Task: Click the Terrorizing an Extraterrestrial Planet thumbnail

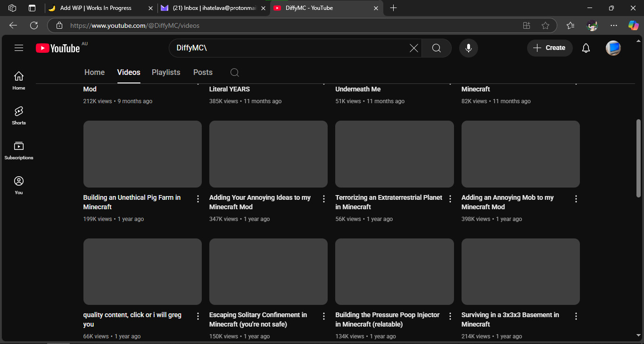Action: point(394,154)
